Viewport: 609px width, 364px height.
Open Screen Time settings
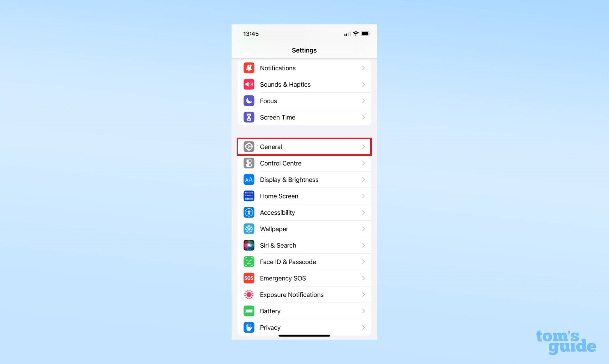coord(304,117)
